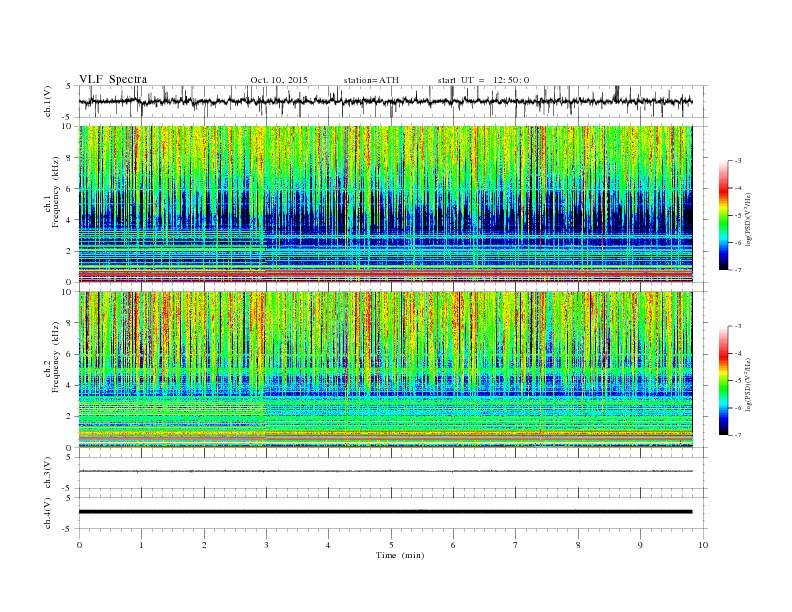The height and width of the screenshot is (612, 792).
Task: Click the "station=ATH" header label
Action: 371,80
